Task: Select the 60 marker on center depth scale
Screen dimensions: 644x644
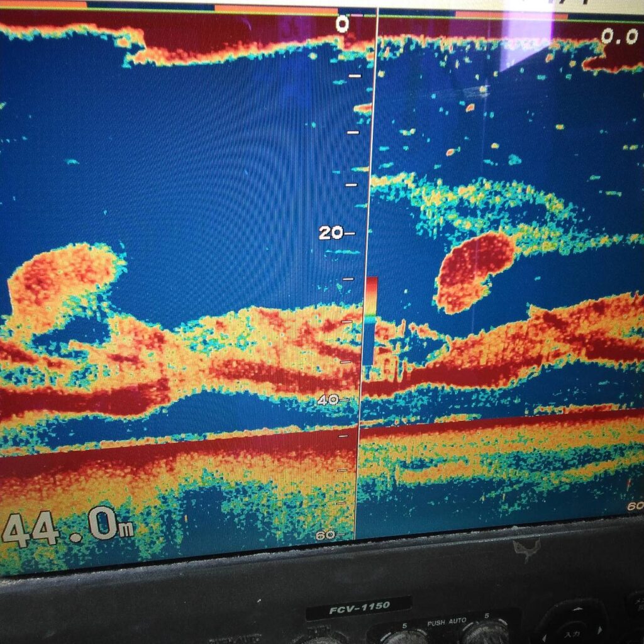Action: [326, 535]
